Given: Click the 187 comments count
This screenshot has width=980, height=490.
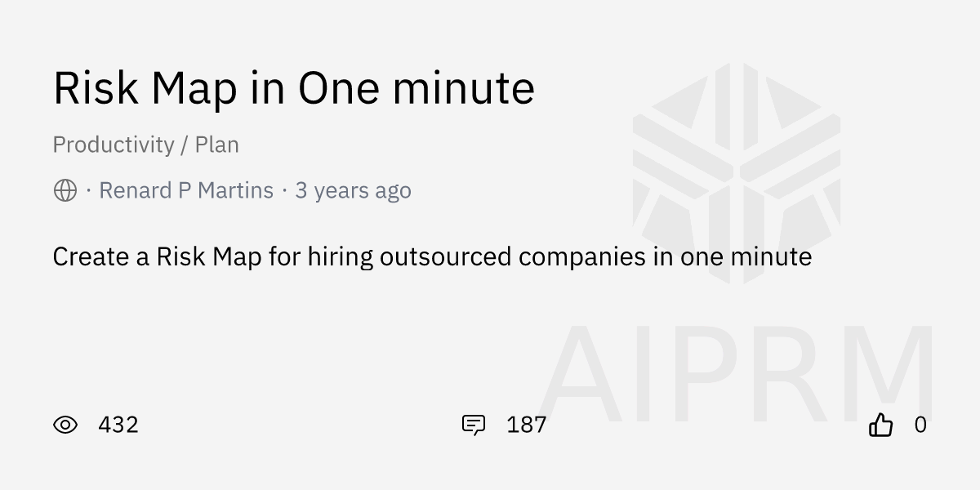Looking at the screenshot, I should [x=526, y=425].
